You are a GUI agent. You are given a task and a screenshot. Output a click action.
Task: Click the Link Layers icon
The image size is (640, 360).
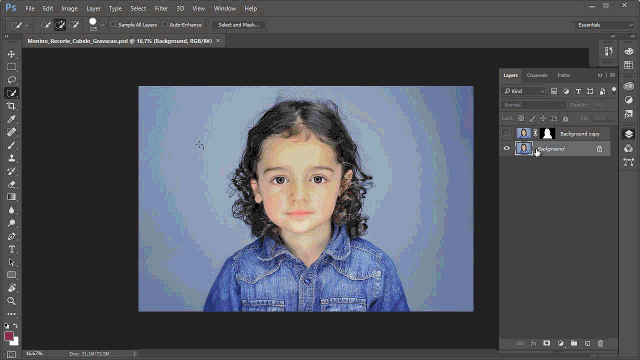pyautogui.click(x=520, y=344)
